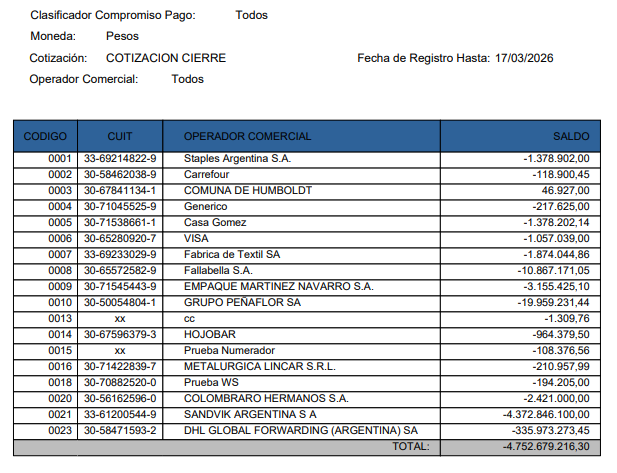Viewport: 617px width, 473px height.
Task: Click codigo 0001
Action: coord(60,159)
